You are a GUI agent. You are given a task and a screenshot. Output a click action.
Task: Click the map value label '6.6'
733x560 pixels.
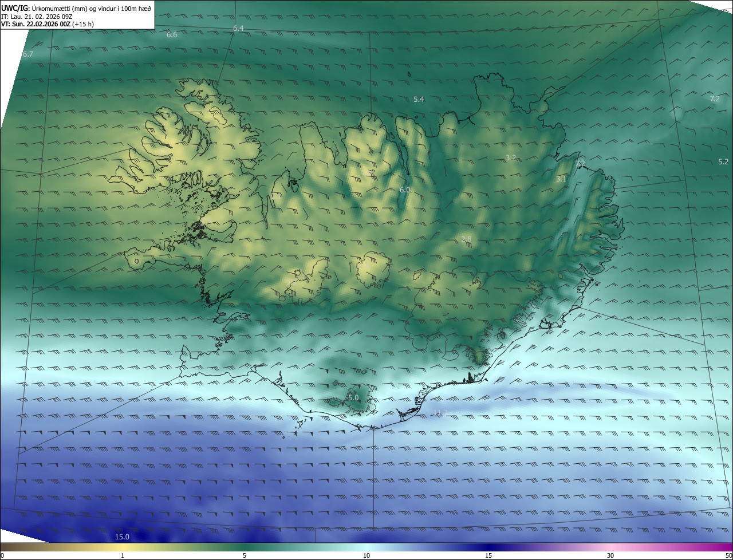click(x=172, y=35)
